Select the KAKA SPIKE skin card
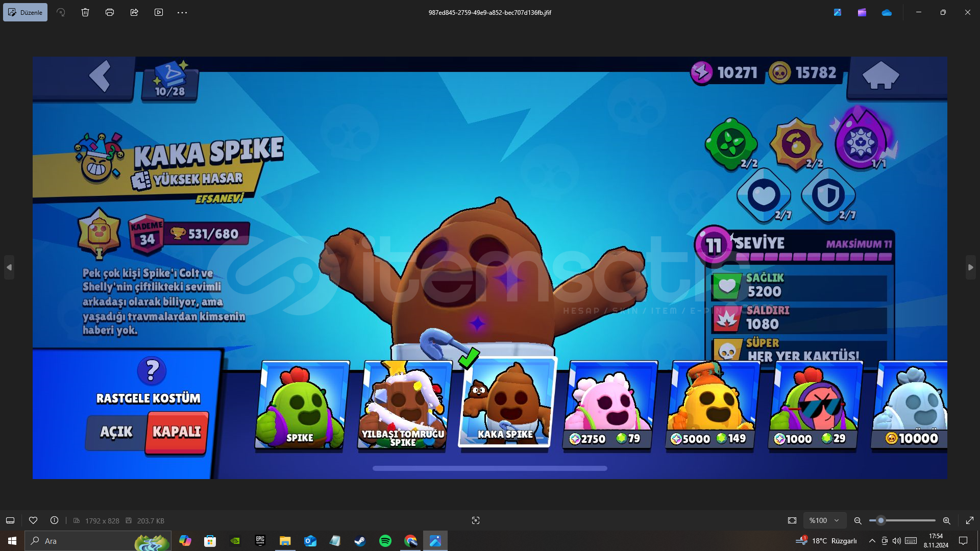The width and height of the screenshot is (980, 551). [x=507, y=403]
